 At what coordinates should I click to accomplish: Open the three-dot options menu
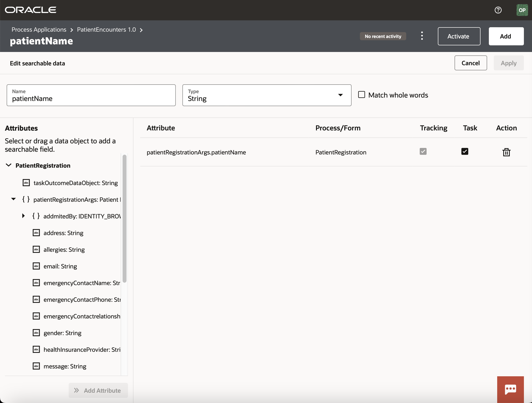[x=422, y=36]
